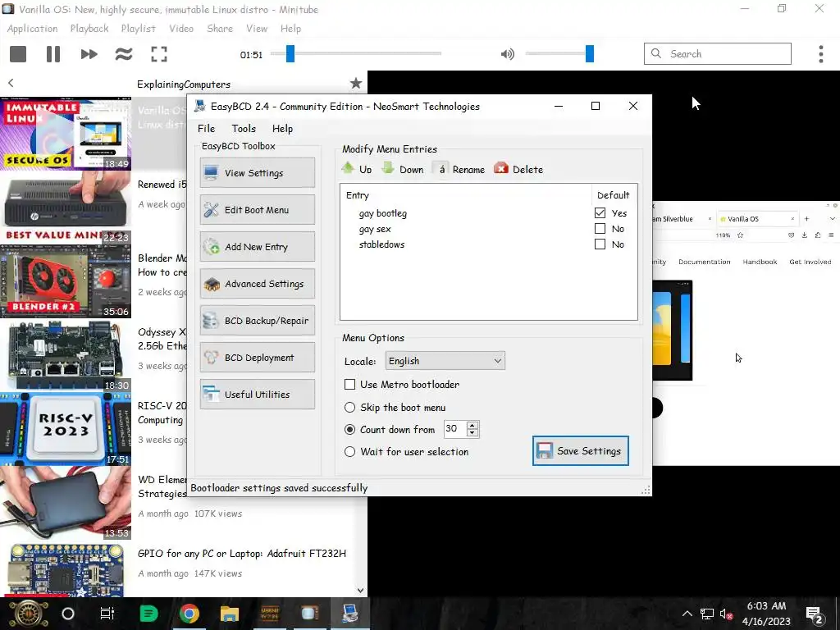Move entry Up with green arrow
This screenshot has width=840, height=630.
(357, 169)
